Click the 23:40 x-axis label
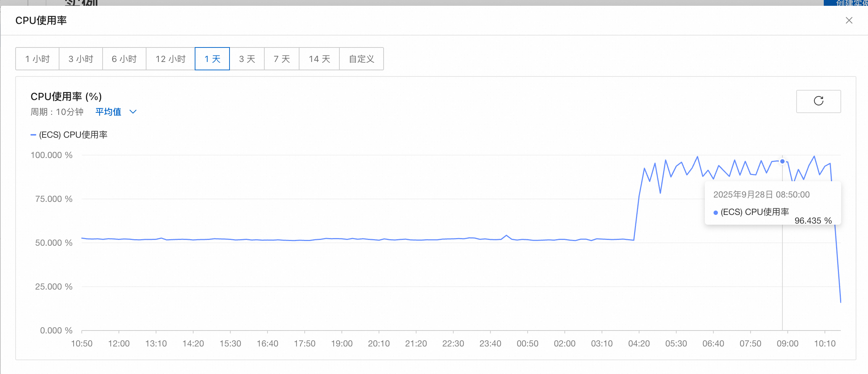Screen dimensions: 868x374 (490, 344)
